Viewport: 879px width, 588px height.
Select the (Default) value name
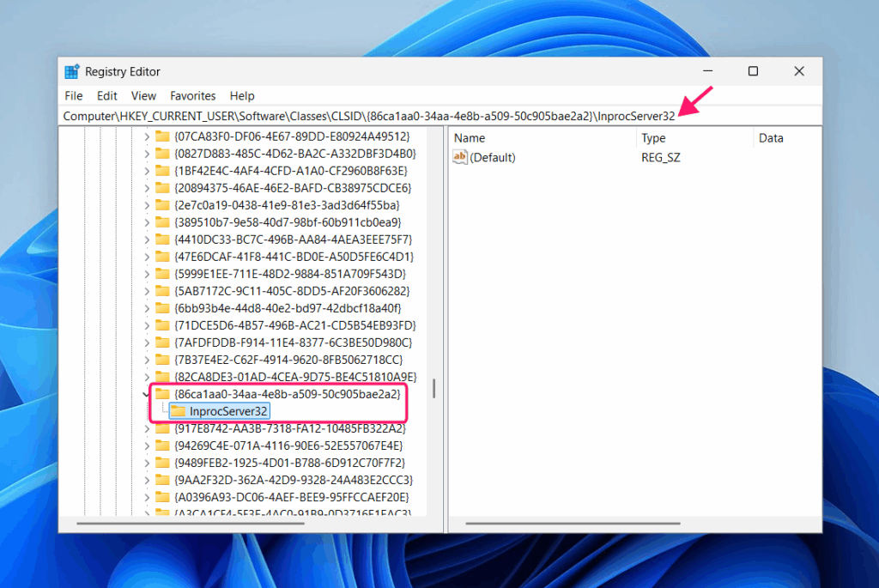tap(492, 157)
